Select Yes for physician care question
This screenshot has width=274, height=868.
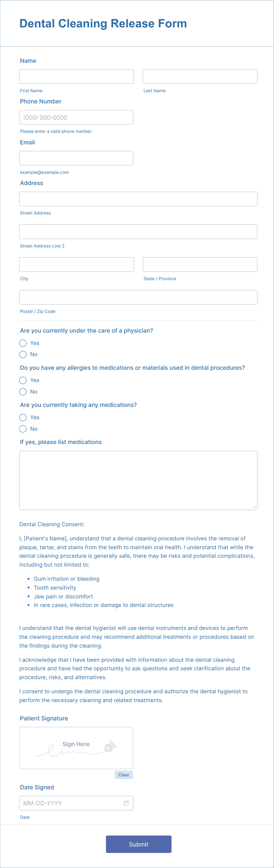tap(23, 343)
